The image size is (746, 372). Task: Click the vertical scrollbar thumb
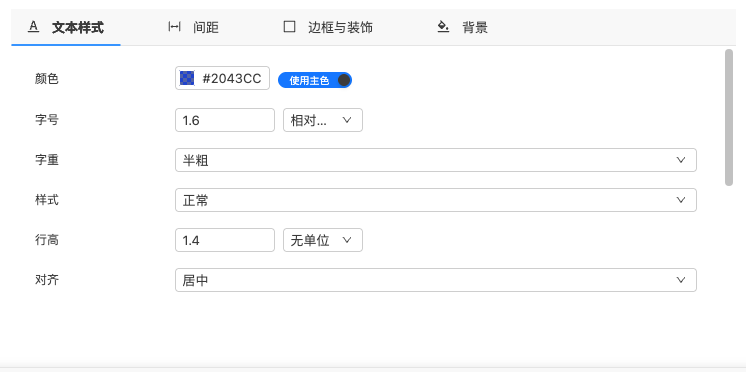pyautogui.click(x=729, y=117)
